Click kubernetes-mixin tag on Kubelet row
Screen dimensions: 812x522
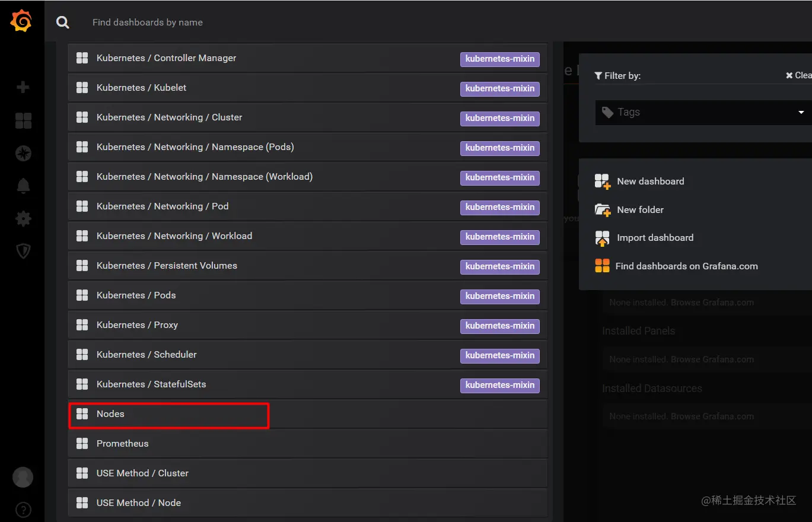tap(500, 88)
